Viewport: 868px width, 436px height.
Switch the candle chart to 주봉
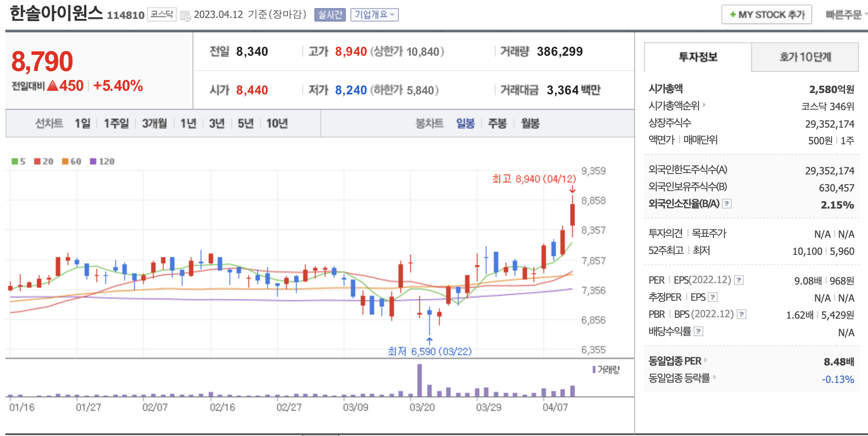pyautogui.click(x=497, y=124)
